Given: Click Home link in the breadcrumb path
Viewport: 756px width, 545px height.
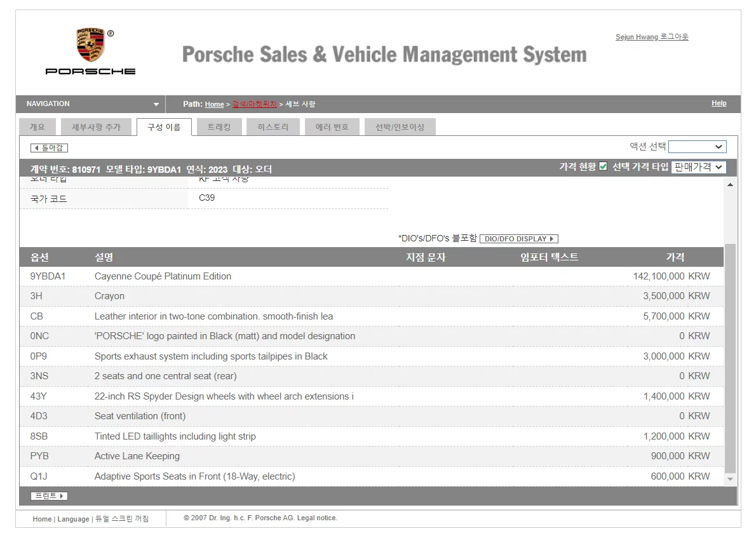Looking at the screenshot, I should [214, 104].
